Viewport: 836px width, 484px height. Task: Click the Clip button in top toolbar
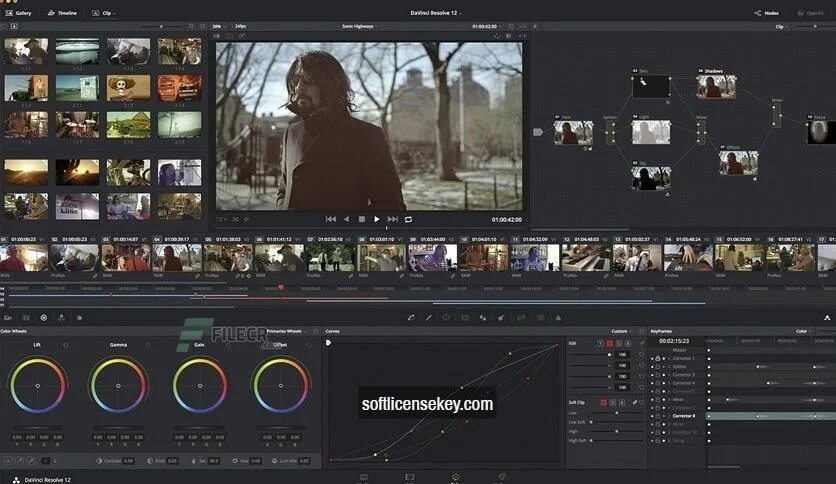(103, 13)
